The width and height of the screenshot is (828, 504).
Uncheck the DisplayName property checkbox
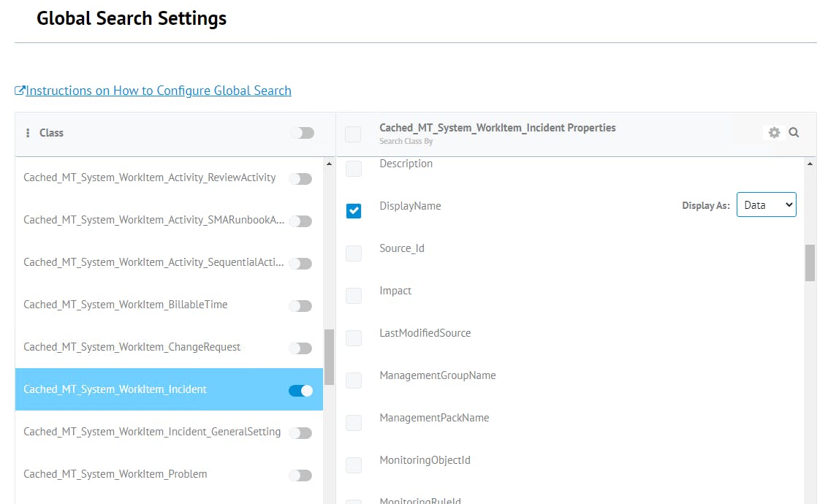click(x=354, y=210)
